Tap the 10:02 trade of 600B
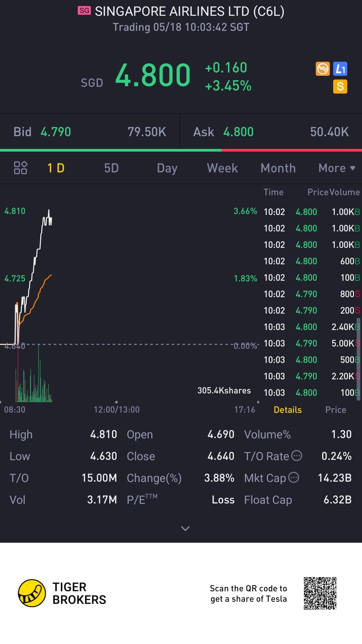The height and width of the screenshot is (644, 362). click(x=312, y=261)
